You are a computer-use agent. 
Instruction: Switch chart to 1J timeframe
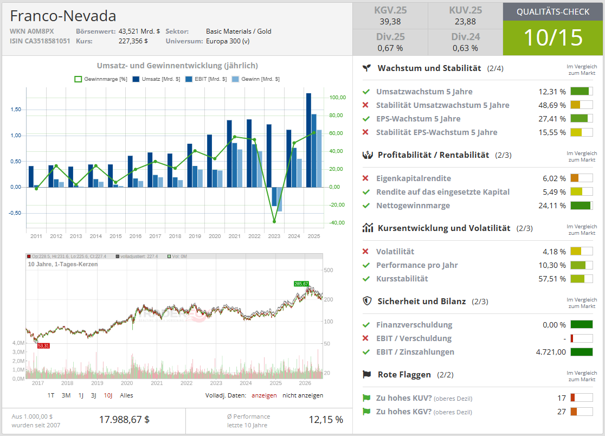tap(81, 395)
